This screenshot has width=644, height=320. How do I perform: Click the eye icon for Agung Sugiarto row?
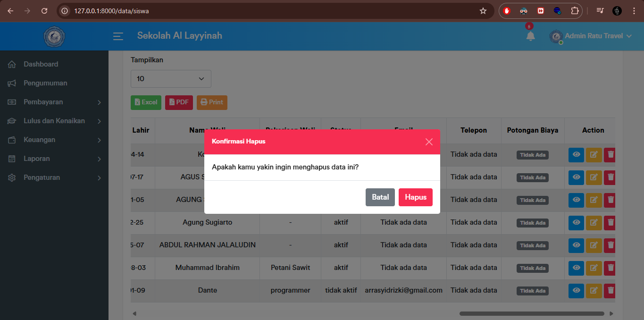tap(576, 223)
